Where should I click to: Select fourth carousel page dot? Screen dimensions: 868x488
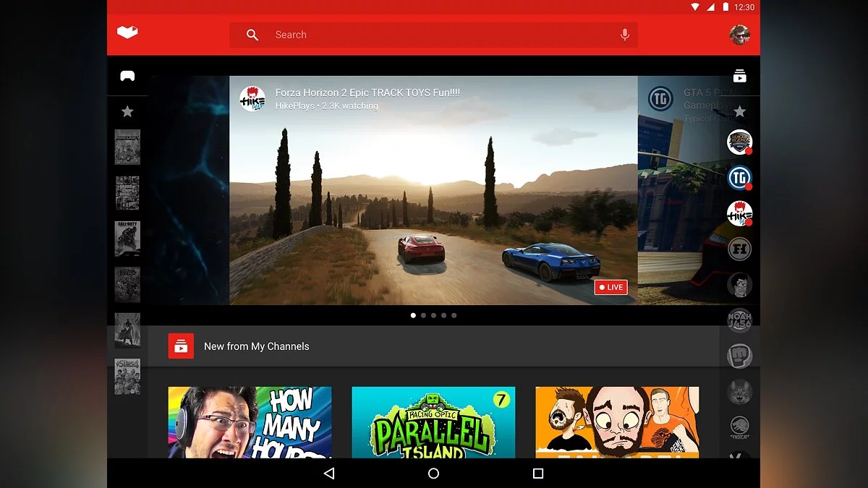coord(444,315)
